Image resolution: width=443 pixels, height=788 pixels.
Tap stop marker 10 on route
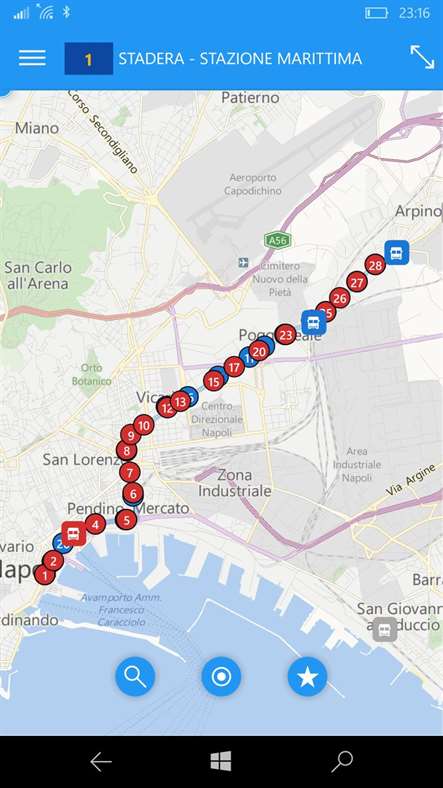(144, 426)
